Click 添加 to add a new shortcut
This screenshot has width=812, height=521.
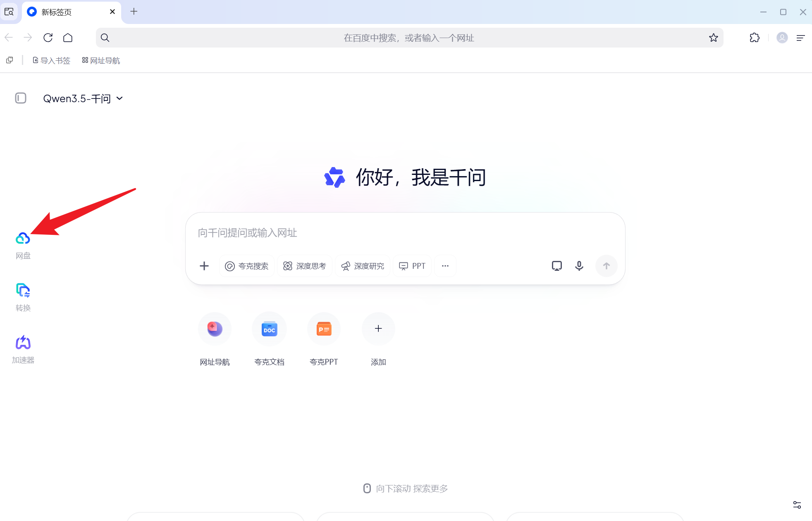pos(378,329)
